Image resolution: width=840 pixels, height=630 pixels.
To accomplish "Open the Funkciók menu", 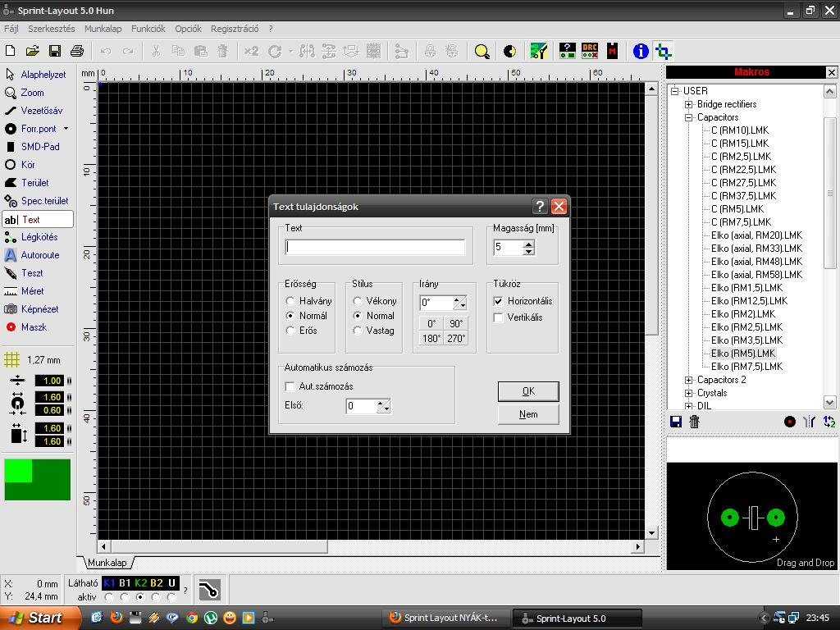I will pos(148,29).
